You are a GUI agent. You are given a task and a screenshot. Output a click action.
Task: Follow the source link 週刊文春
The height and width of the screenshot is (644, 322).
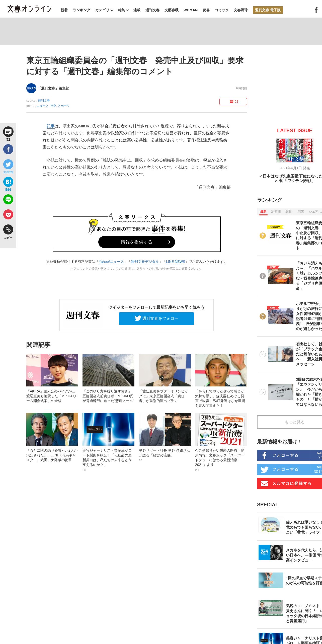(44, 101)
